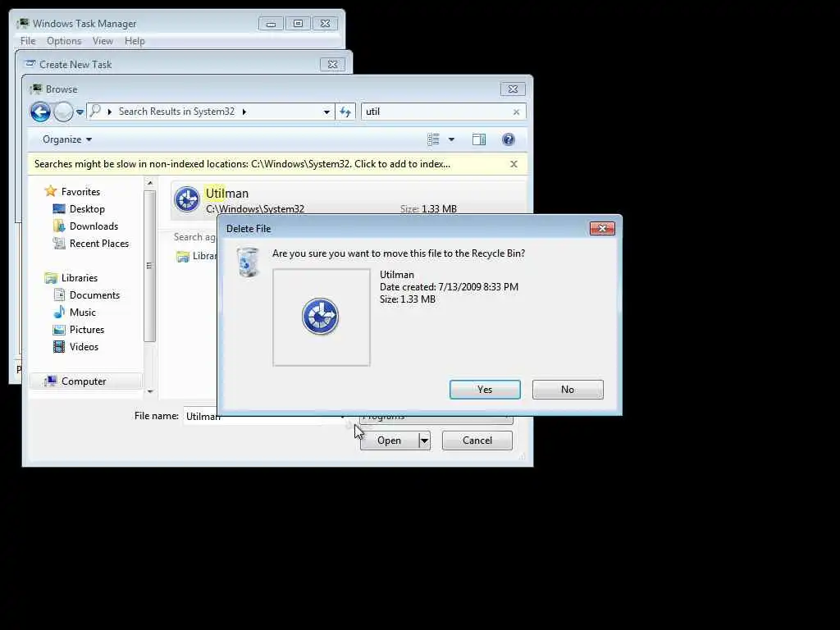Open the Videos library
840x630 pixels.
pyautogui.click(x=84, y=347)
